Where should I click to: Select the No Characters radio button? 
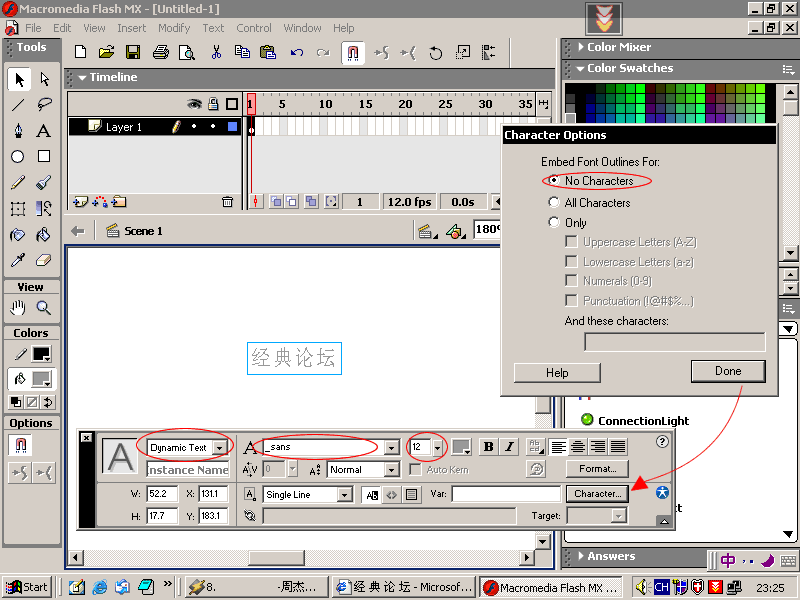tap(554, 180)
